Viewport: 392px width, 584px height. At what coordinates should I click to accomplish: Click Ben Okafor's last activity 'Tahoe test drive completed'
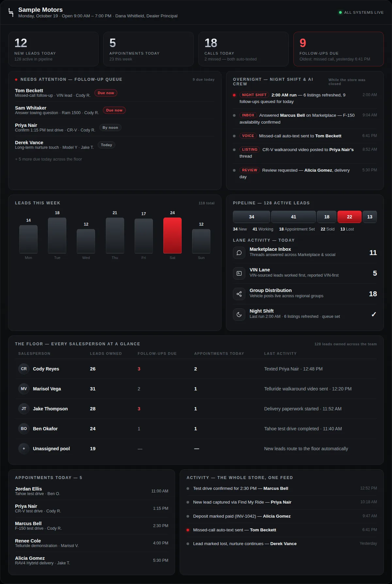point(303,429)
